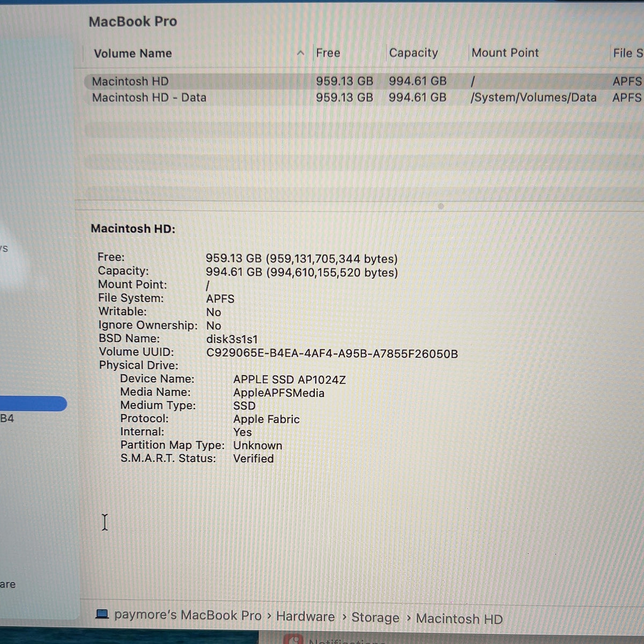Sort volumes by Mount Point column
This screenshot has height=644, width=644.
point(505,53)
